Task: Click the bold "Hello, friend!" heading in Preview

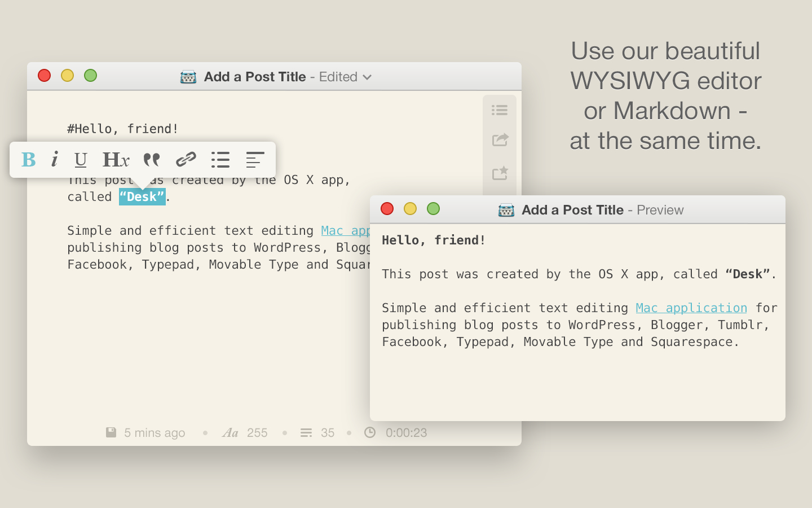Action: tap(434, 240)
